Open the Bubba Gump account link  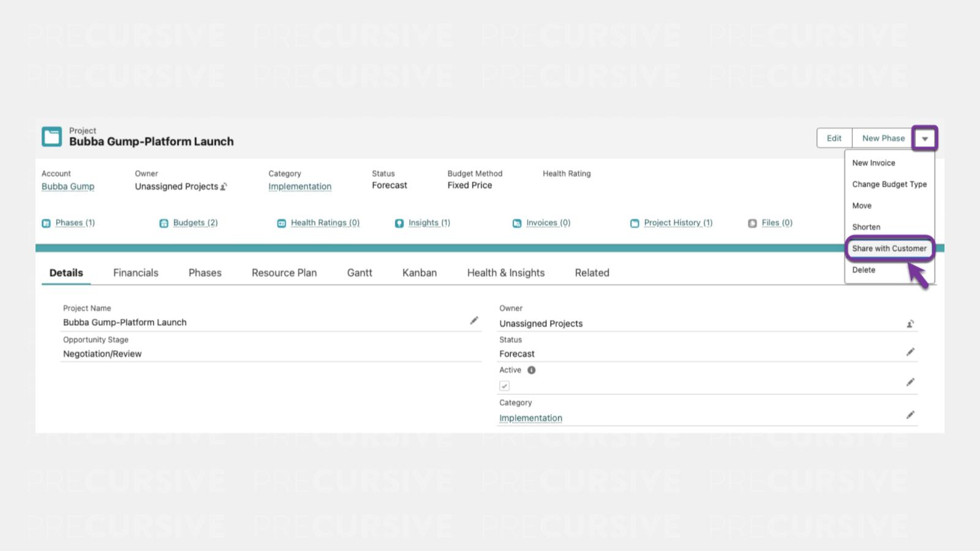68,187
